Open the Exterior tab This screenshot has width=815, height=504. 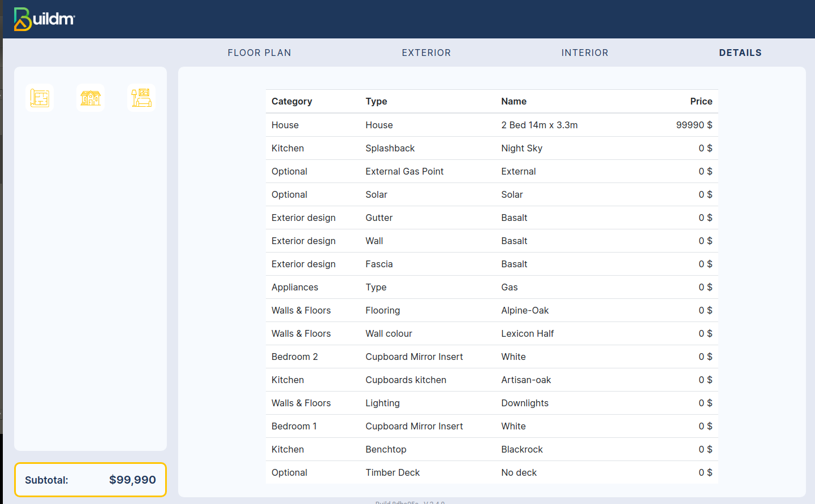[426, 53]
